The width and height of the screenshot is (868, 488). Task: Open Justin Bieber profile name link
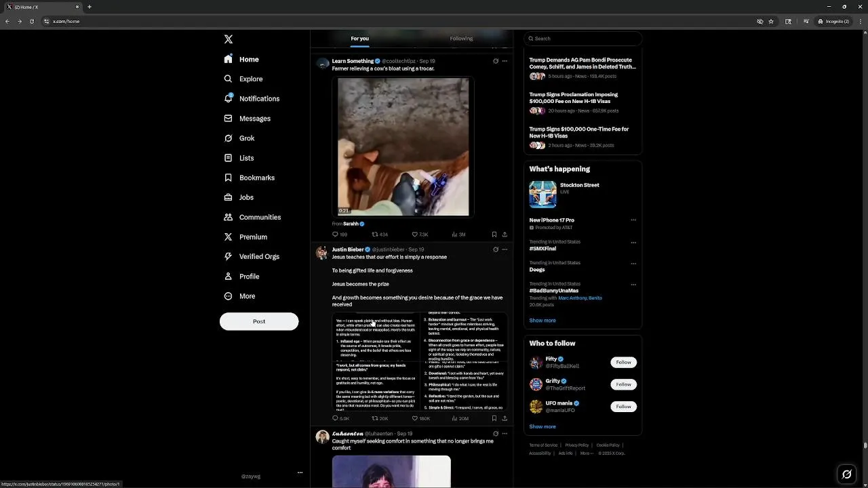click(348, 249)
